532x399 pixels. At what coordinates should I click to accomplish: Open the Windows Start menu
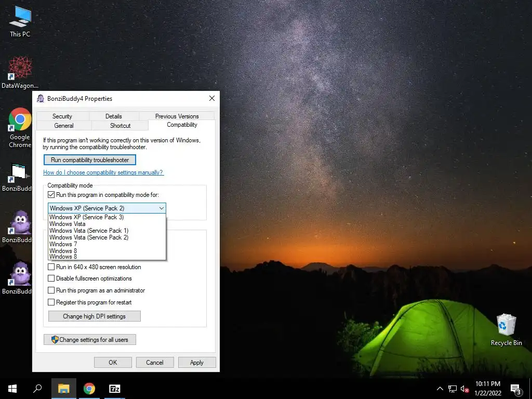coord(12,389)
